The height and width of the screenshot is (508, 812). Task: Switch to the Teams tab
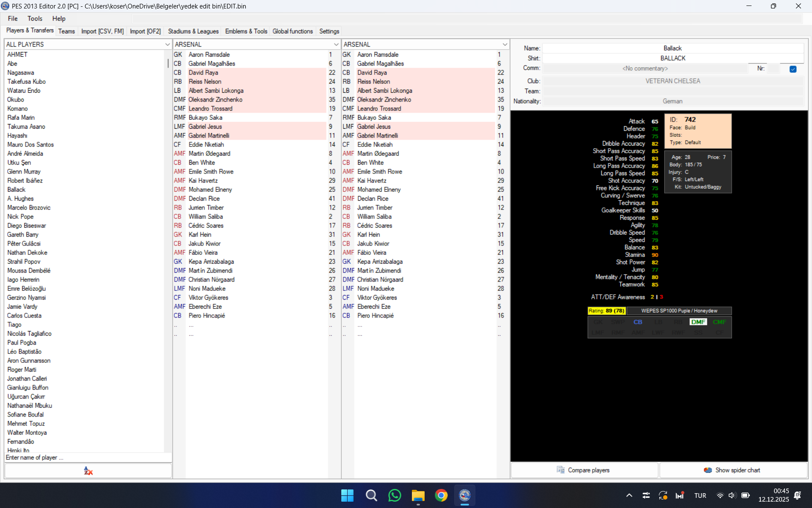pyautogui.click(x=66, y=31)
